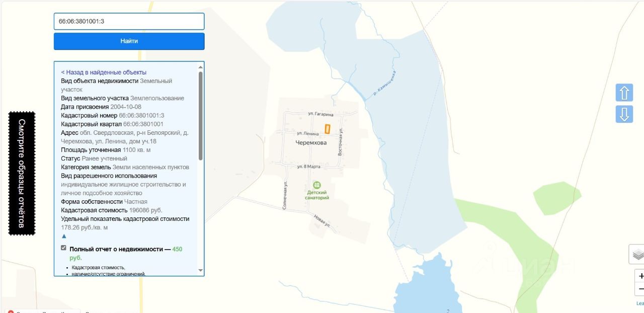This screenshot has width=644, height=313.
Task: Click the cadastral number search field
Action: [129, 22]
